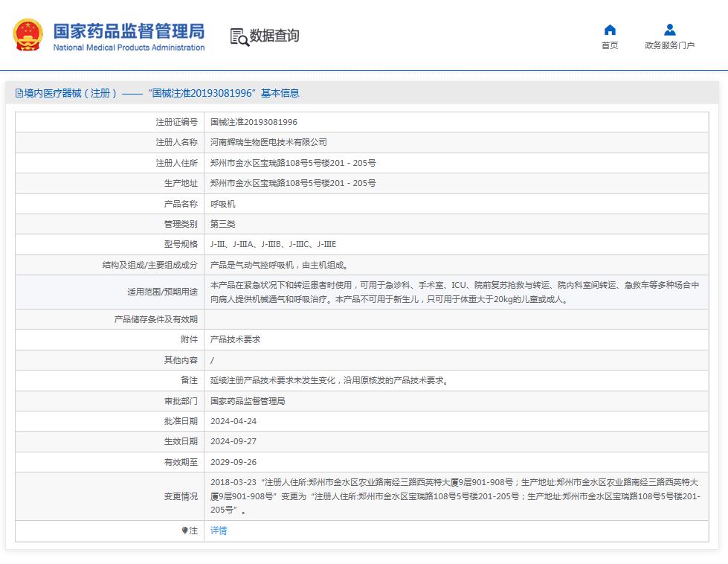Click the national emblem logo

(x=28, y=35)
